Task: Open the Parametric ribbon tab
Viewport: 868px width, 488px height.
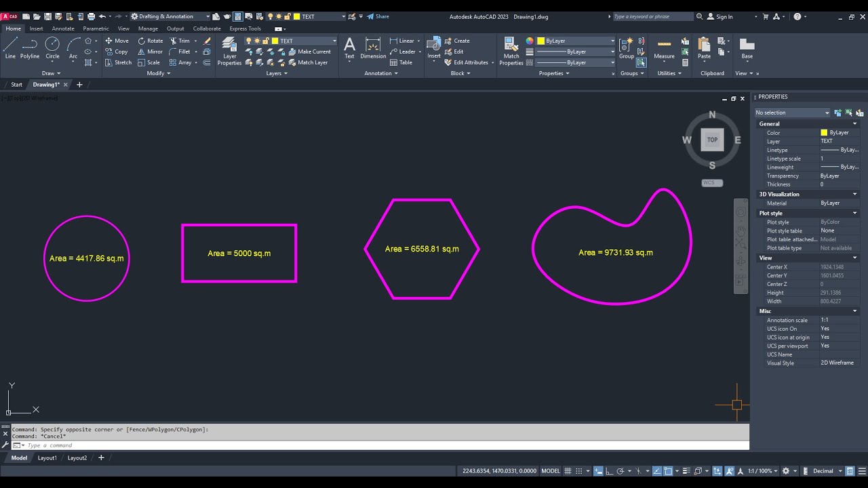Action: [96, 28]
